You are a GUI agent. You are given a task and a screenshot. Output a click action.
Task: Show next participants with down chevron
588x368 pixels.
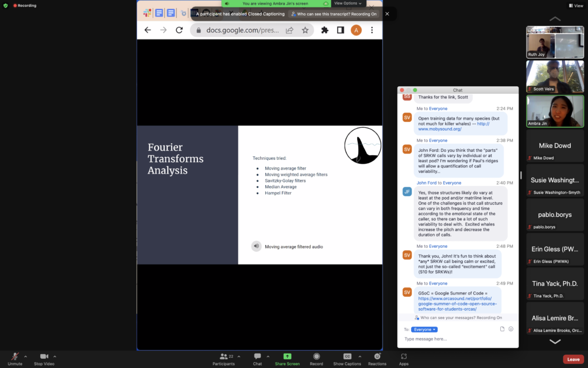click(x=555, y=342)
